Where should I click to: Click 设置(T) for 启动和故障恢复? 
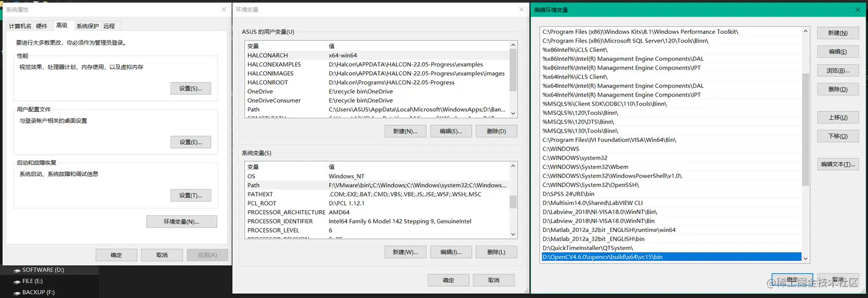[x=191, y=195]
